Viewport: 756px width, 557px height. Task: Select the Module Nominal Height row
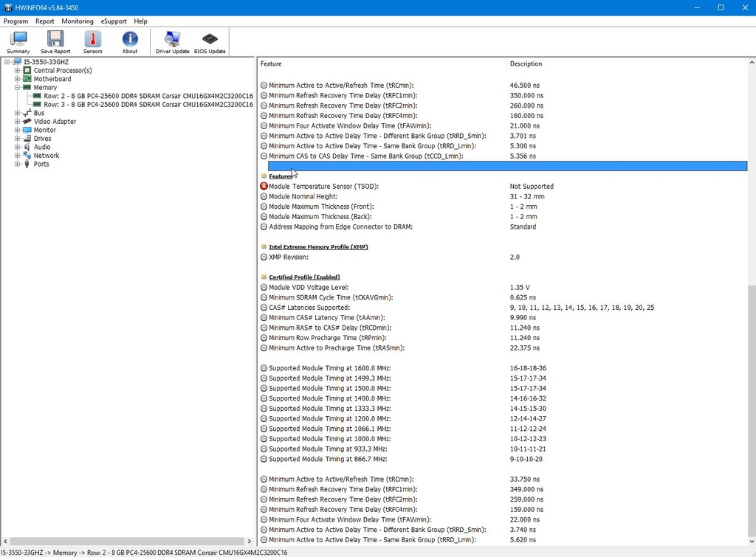tap(504, 196)
